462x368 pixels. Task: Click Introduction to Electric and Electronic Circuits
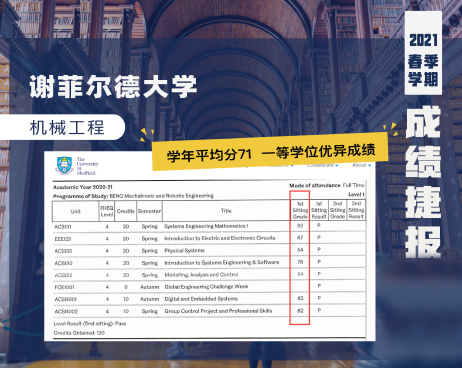click(220, 238)
